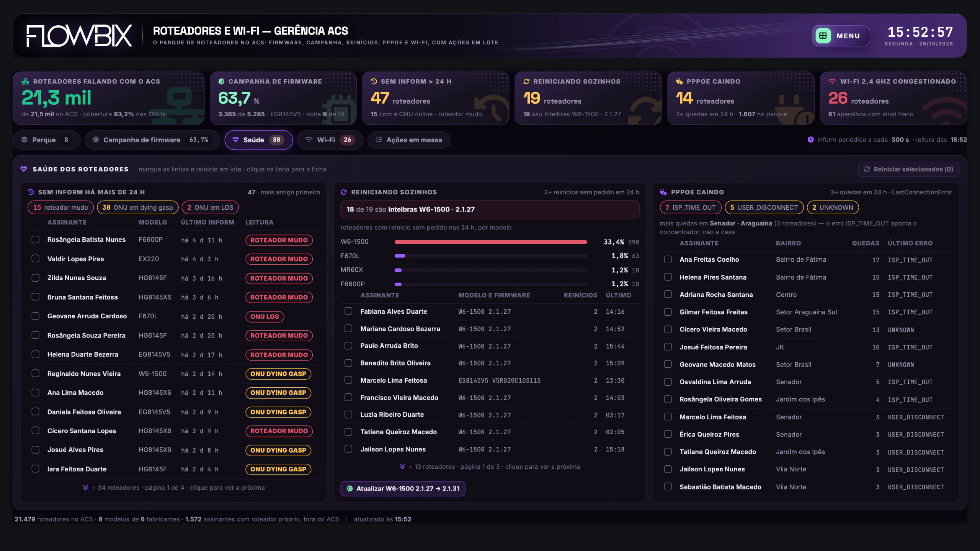Filter by 15 roteador mudo chip
This screenshot has height=551, width=980.
(x=60, y=207)
